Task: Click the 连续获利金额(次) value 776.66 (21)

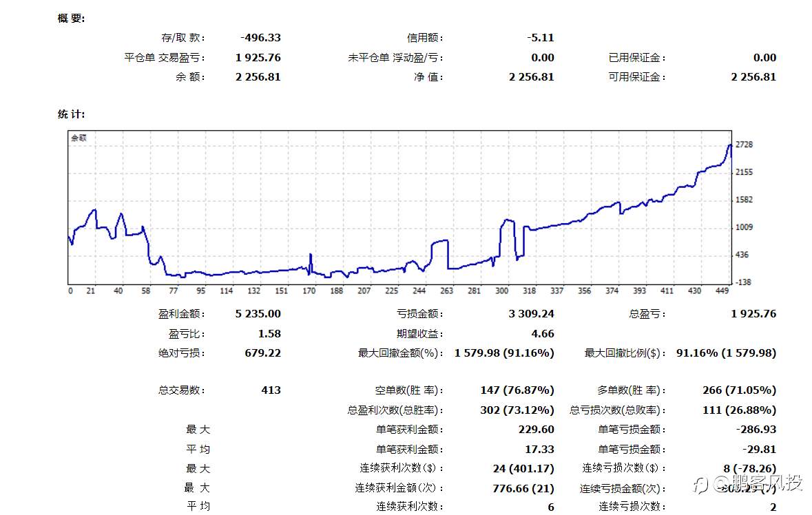Action: [523, 488]
